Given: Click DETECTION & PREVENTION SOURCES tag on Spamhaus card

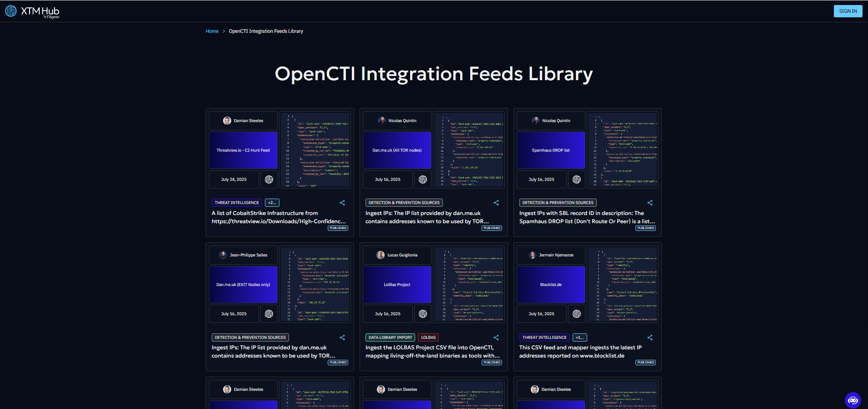Looking at the screenshot, I should coord(558,203).
